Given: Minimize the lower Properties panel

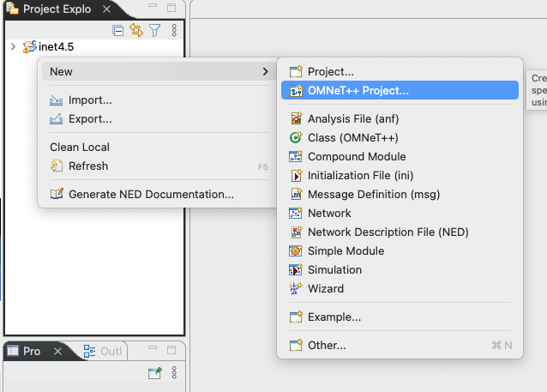Looking at the screenshot, I should (x=153, y=347).
